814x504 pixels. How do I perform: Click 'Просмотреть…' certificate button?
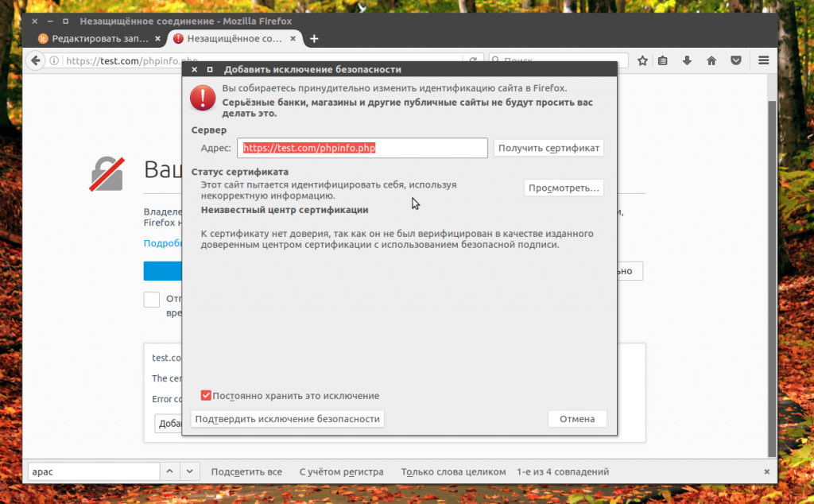[x=564, y=188]
